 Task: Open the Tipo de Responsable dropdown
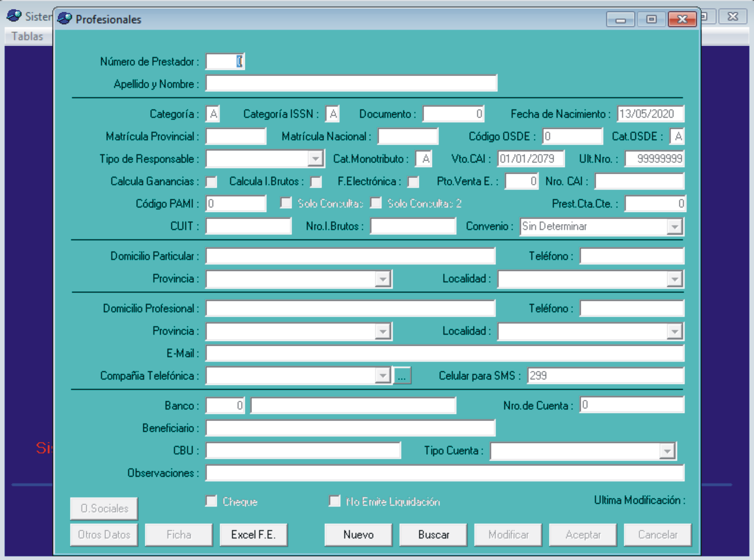(x=315, y=159)
